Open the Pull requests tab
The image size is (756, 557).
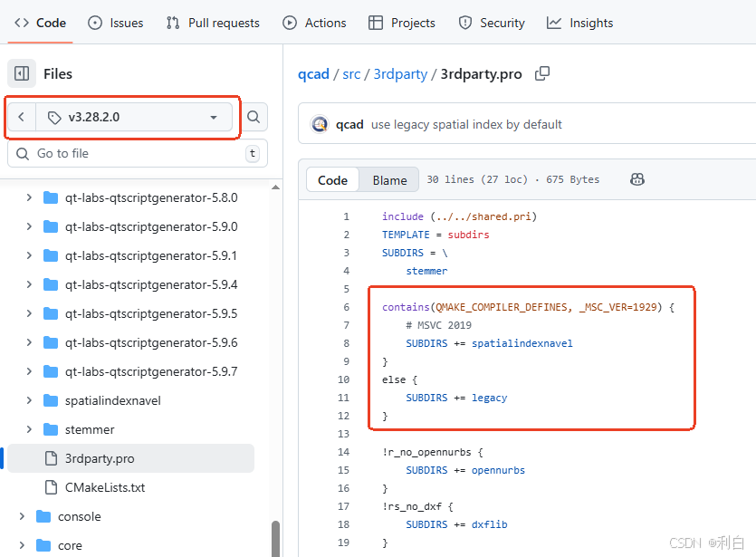click(x=213, y=23)
